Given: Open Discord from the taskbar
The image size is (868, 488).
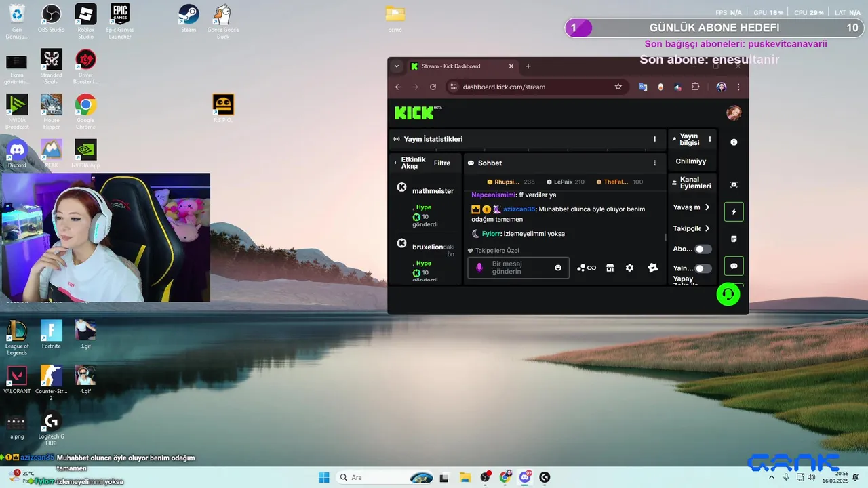Looking at the screenshot, I should (524, 477).
